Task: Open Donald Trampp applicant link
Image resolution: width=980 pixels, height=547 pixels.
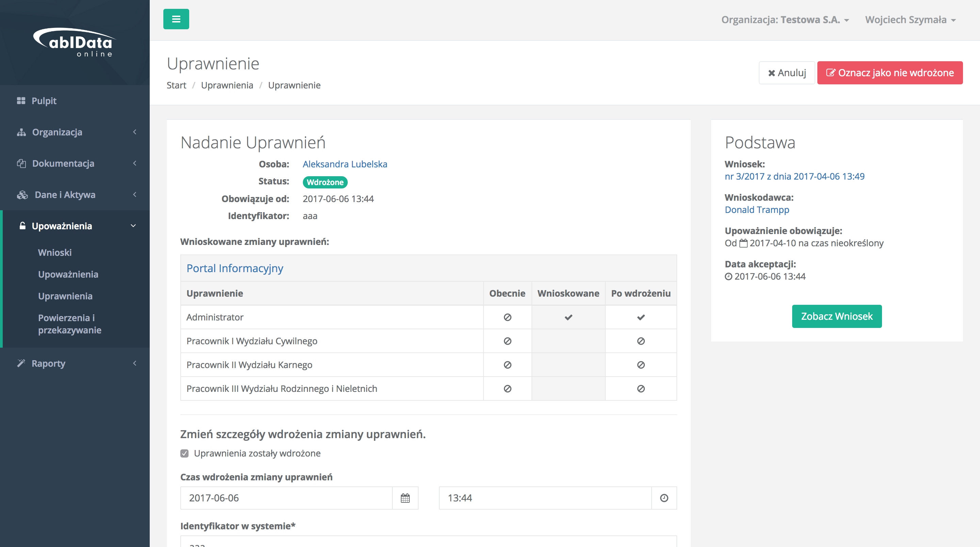Action: [x=757, y=210]
